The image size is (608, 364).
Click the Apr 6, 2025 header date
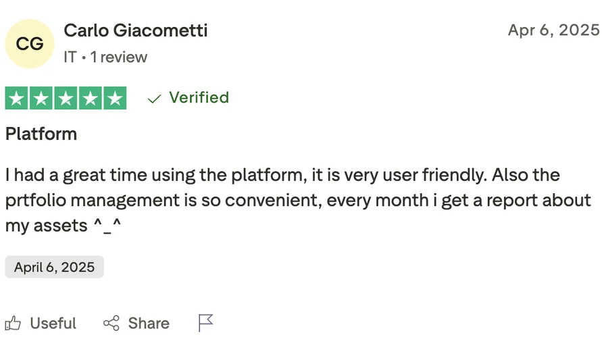(x=553, y=30)
